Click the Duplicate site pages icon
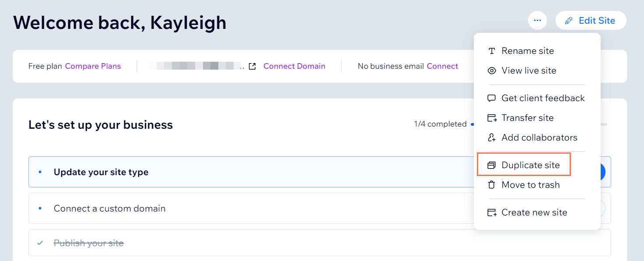Image resolution: width=644 pixels, height=261 pixels. click(492, 165)
